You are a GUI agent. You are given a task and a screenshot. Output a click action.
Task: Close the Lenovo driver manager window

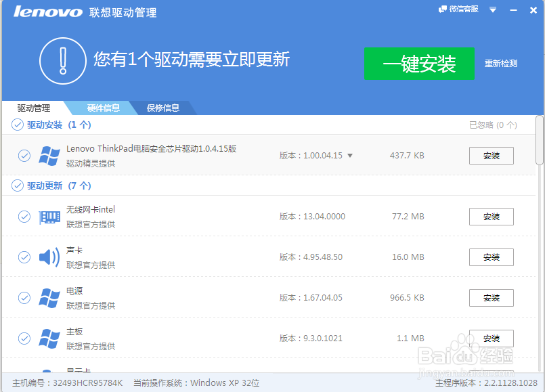(x=533, y=10)
